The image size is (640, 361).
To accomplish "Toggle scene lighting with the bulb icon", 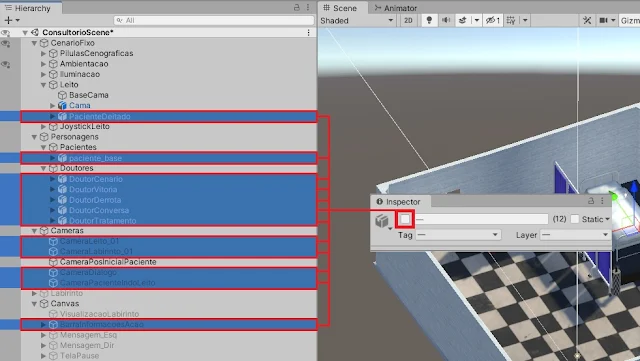I will click(x=429, y=20).
